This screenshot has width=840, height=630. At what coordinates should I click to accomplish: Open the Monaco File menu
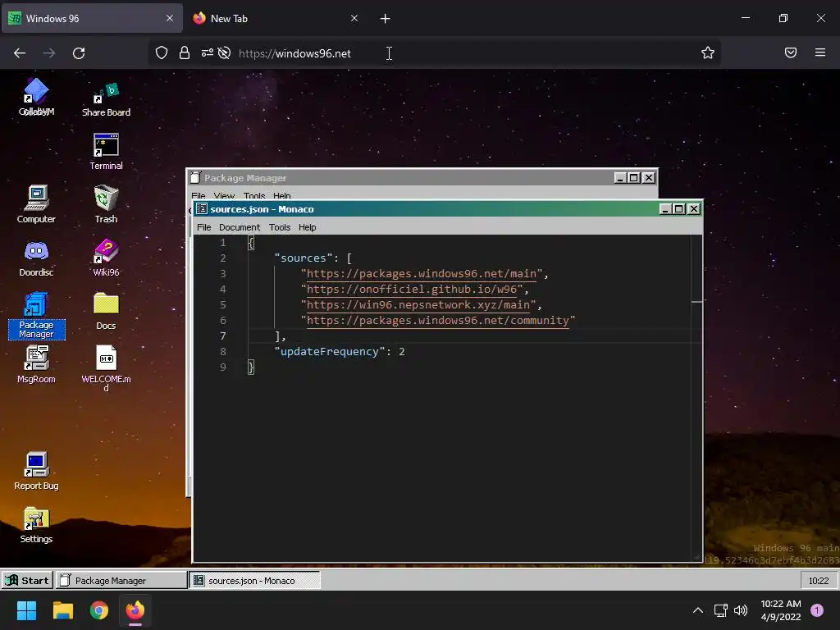click(204, 227)
